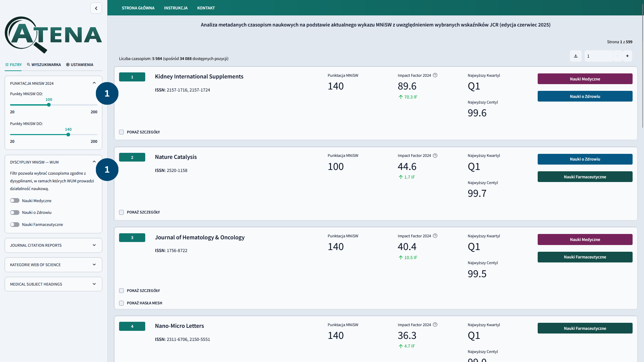This screenshot has height=362, width=644.
Task: Click the rank badge number 3
Action: pyautogui.click(x=132, y=238)
